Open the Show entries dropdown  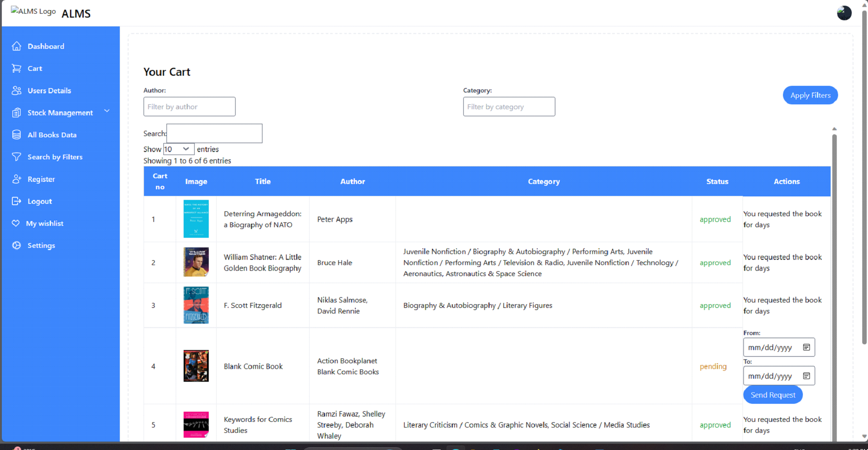tap(178, 149)
